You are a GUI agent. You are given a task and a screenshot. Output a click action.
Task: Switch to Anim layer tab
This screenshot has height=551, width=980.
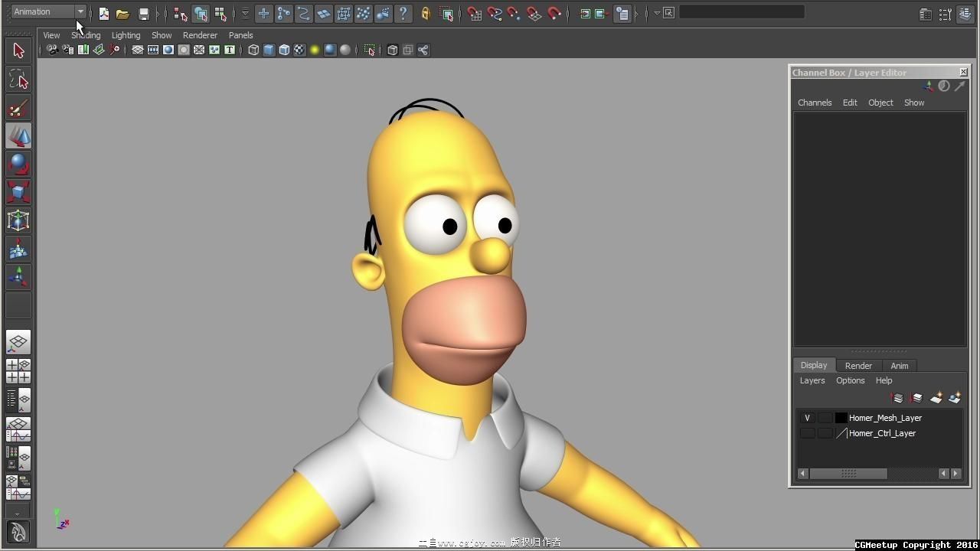click(900, 366)
